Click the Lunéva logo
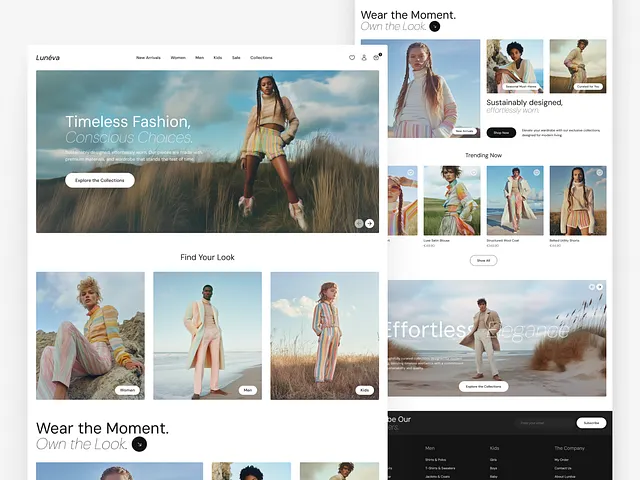The width and height of the screenshot is (640, 480). point(48,58)
